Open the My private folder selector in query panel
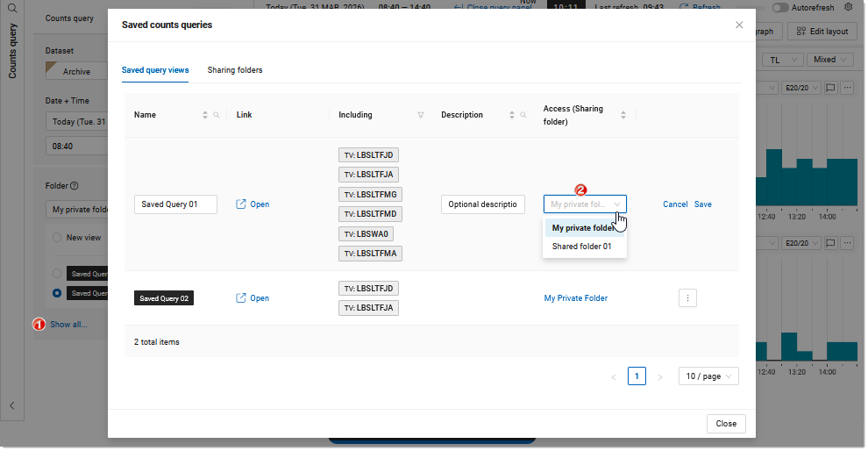This screenshot has height=451, width=868. coord(77,210)
